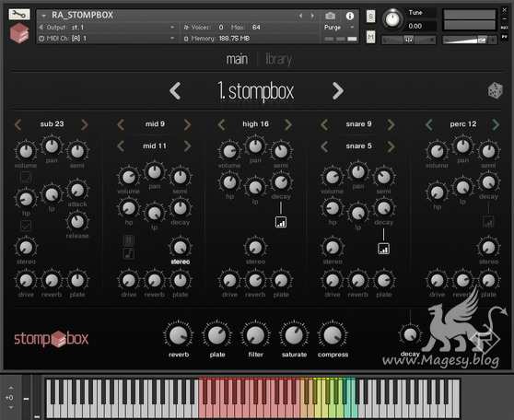
Task: Open the wrench edit-mode icon
Action: pyautogui.click(x=19, y=14)
